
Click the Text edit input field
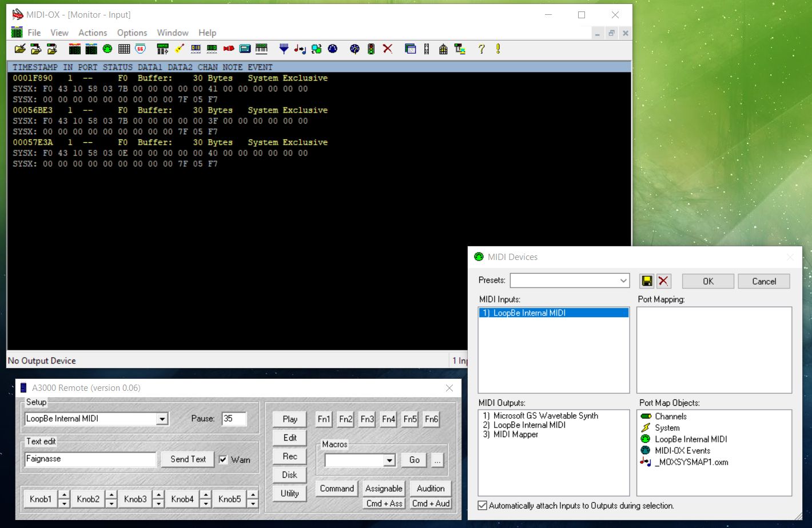(x=90, y=459)
